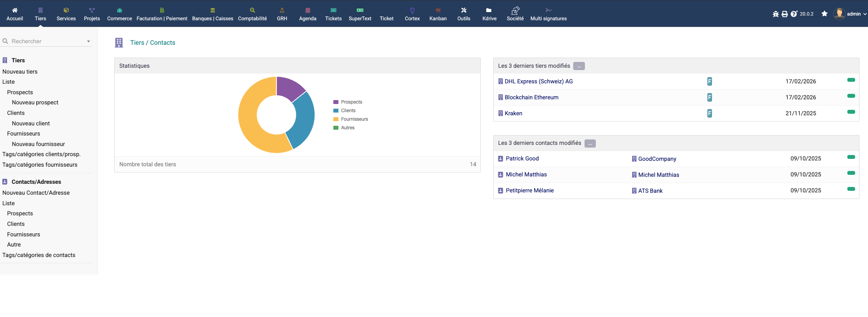The width and height of the screenshot is (868, 317).
Task: Toggle status switch for Patrick Good contact
Action: click(x=851, y=157)
